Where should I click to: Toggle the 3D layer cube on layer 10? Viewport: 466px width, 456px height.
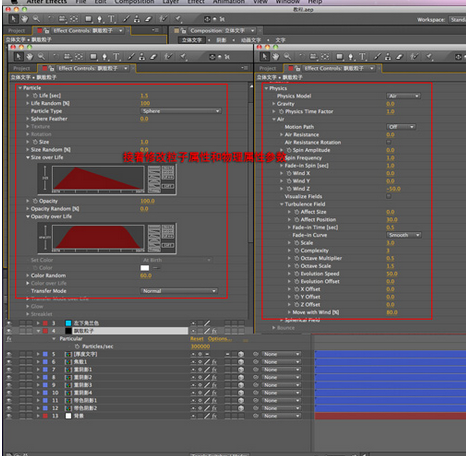tap(241, 393)
